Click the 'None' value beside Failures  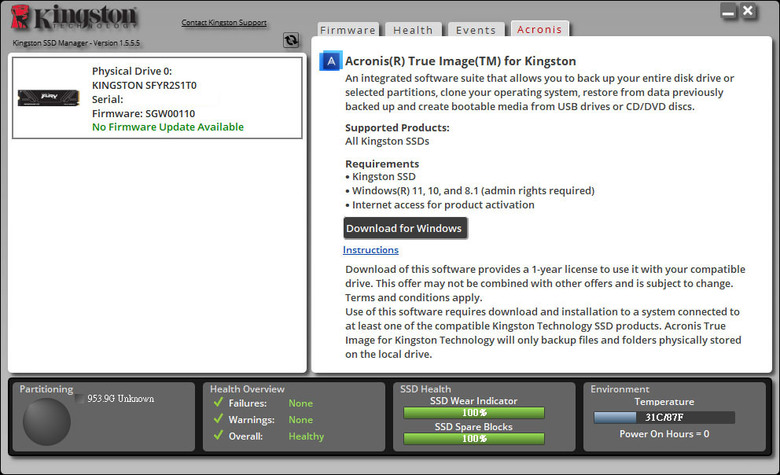click(x=300, y=403)
